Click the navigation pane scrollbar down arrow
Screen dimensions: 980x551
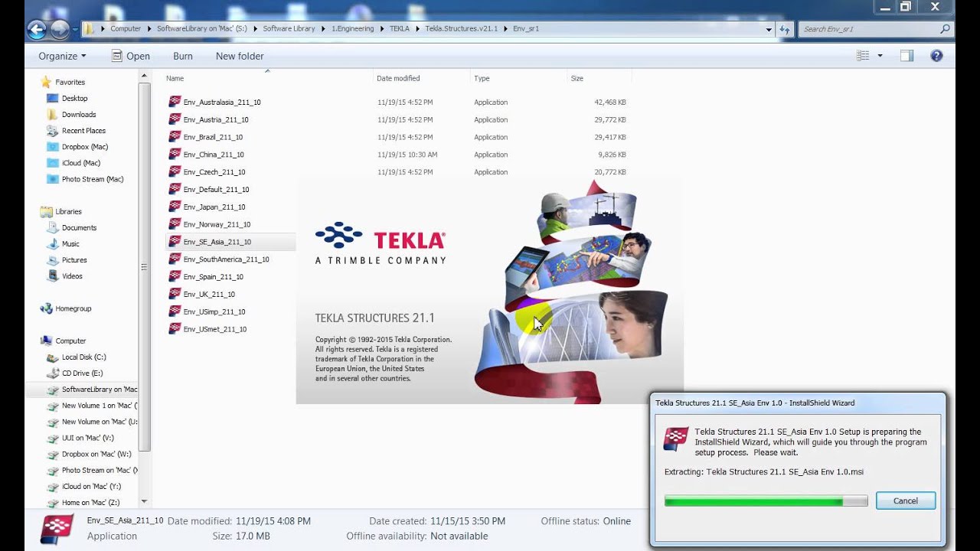(x=145, y=501)
